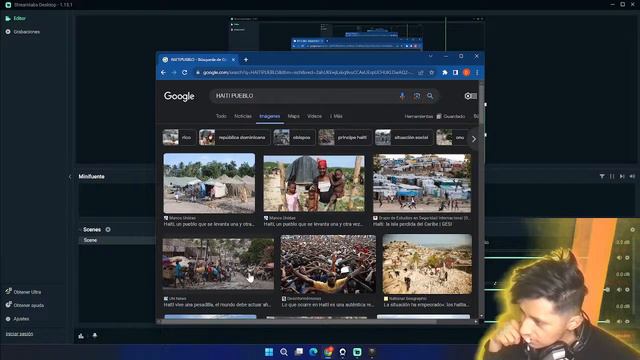Click the Google search magnifier icon

[x=430, y=96]
